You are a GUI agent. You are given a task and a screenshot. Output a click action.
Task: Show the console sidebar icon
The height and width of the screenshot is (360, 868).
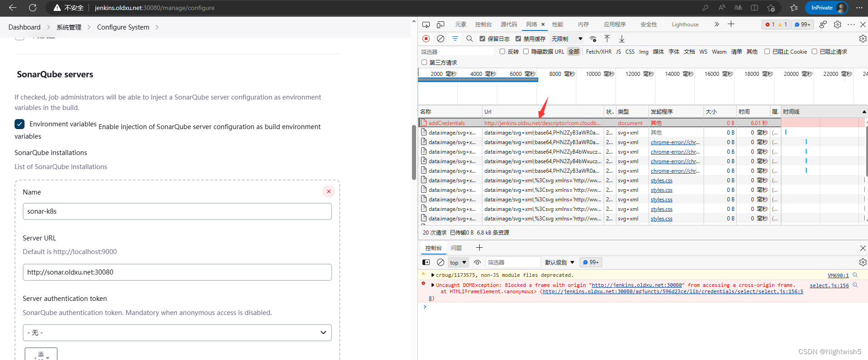tap(426, 262)
